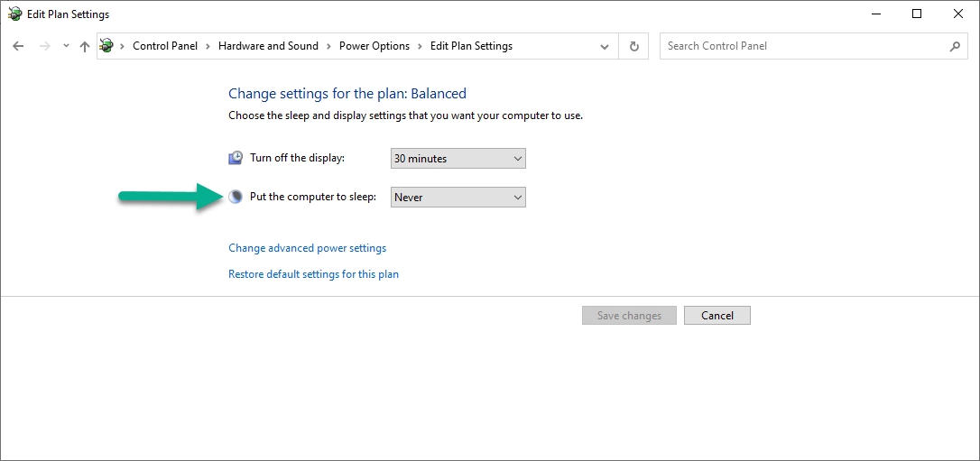Click the power plan icon in the address bar
This screenshot has width=980, height=461.
coord(107,46)
